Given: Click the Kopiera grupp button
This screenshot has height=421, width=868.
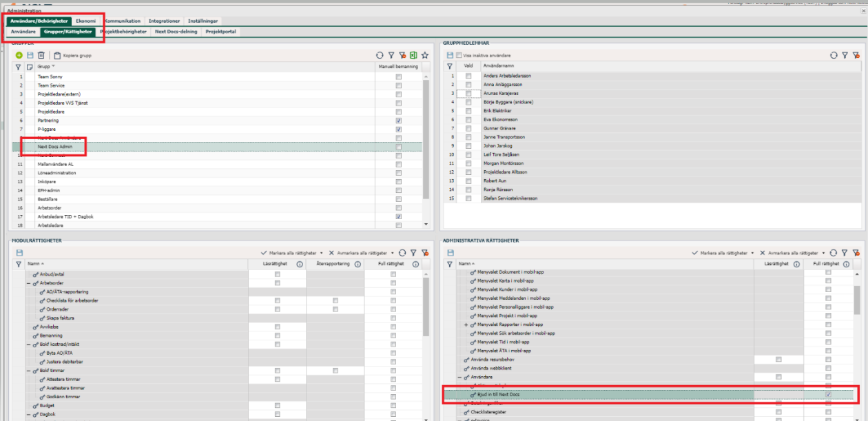Looking at the screenshot, I should pyautogui.click(x=72, y=55).
